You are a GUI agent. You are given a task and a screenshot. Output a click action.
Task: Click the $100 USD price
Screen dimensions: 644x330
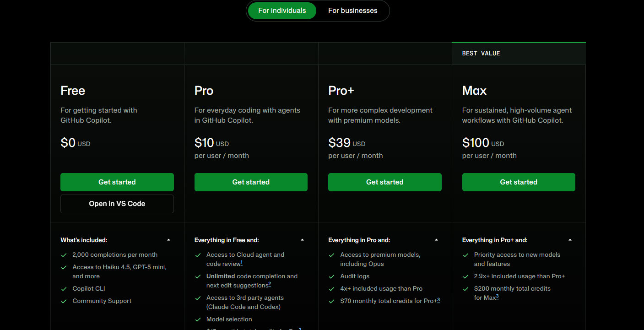click(x=483, y=143)
